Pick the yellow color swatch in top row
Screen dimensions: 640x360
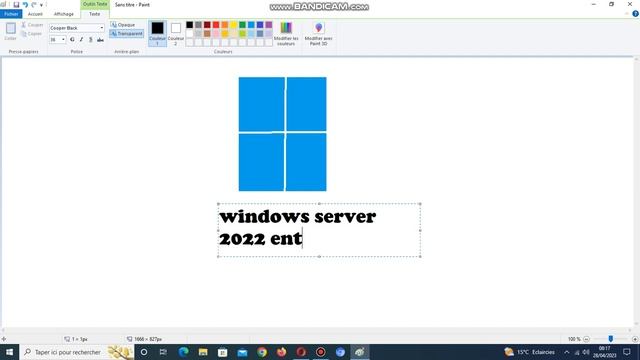click(233, 25)
